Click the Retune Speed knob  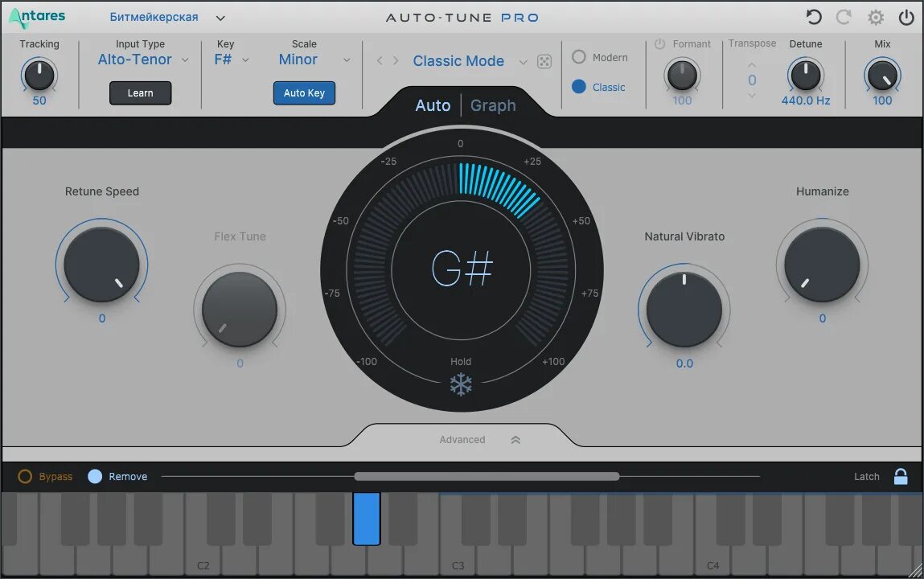coord(101,265)
